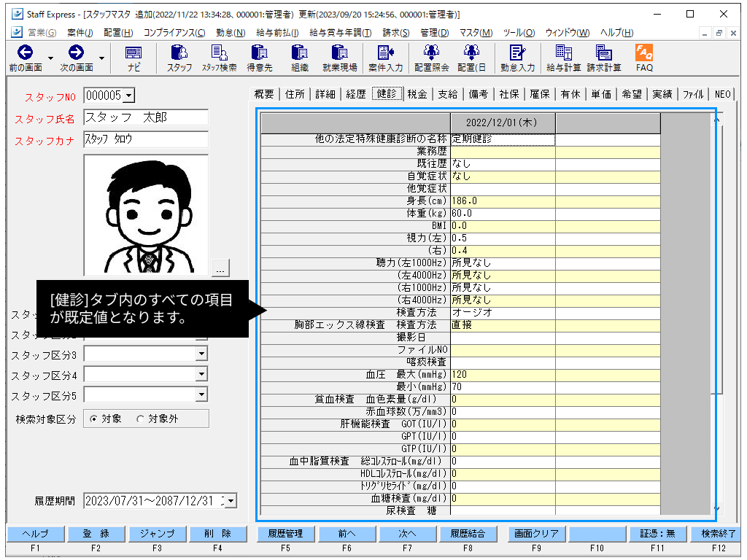Screen dimensions: 747x560
Task: Click the 画面クリア F9 button
Action: [536, 534]
